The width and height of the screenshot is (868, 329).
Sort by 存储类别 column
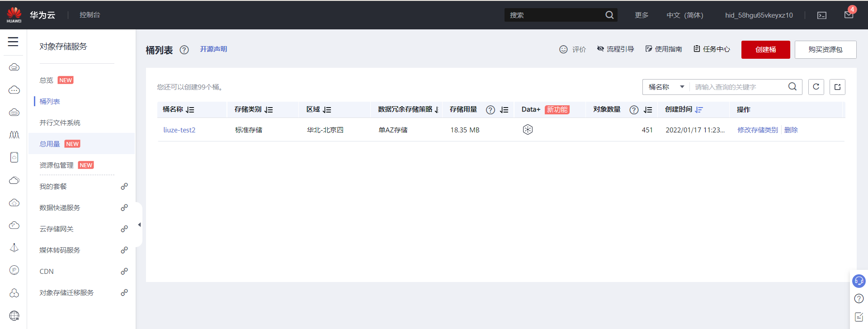tap(269, 110)
